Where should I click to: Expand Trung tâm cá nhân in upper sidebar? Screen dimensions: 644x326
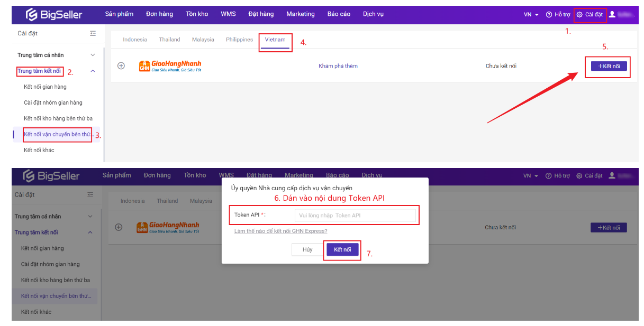(x=93, y=55)
